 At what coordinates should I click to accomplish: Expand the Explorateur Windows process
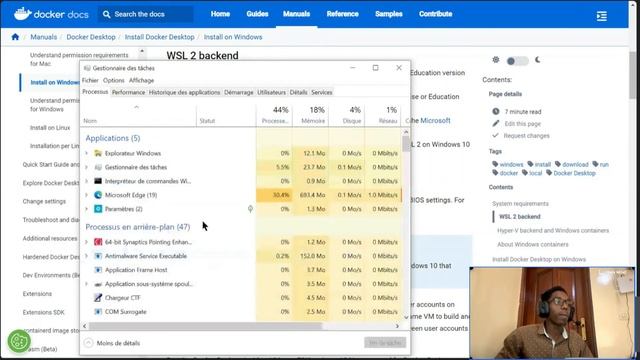click(86, 153)
